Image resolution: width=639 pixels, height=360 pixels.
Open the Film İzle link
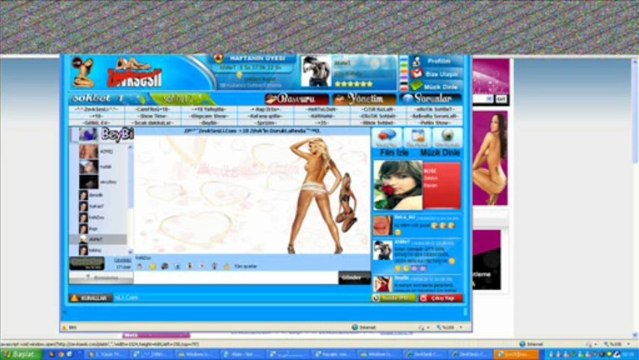click(x=394, y=153)
